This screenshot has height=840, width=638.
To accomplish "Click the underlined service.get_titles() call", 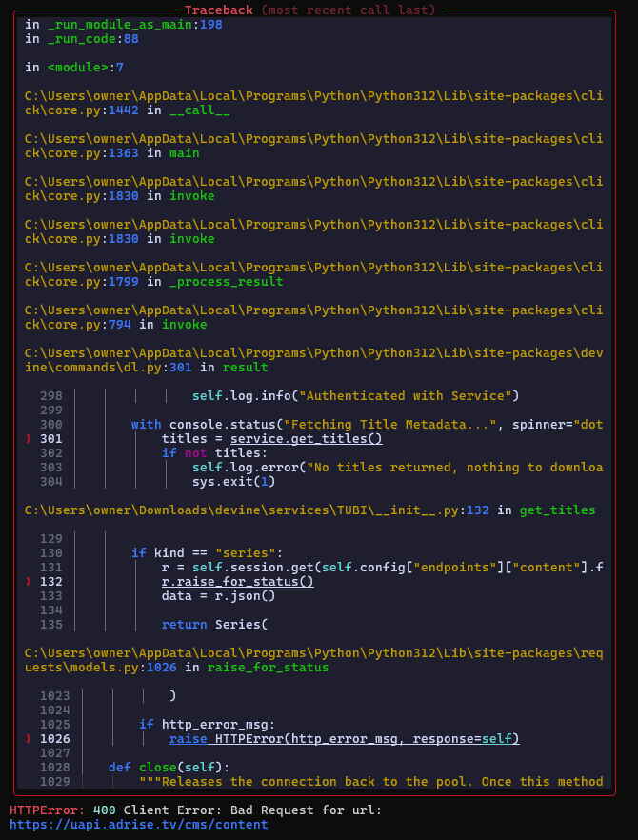I will coord(306,439).
